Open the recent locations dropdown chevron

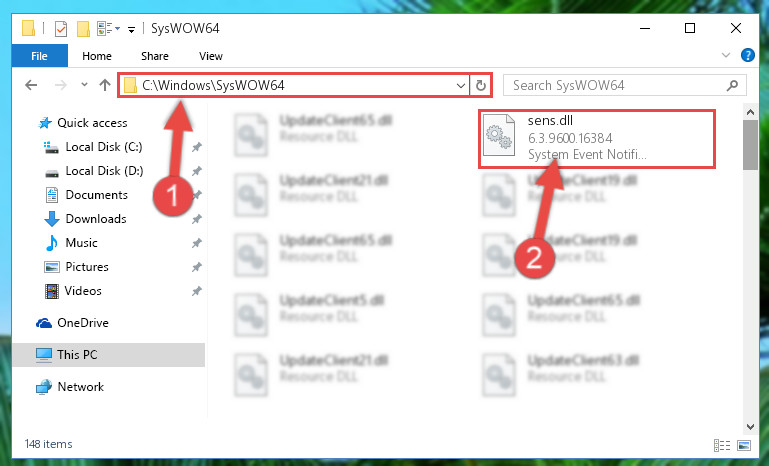[x=84, y=85]
